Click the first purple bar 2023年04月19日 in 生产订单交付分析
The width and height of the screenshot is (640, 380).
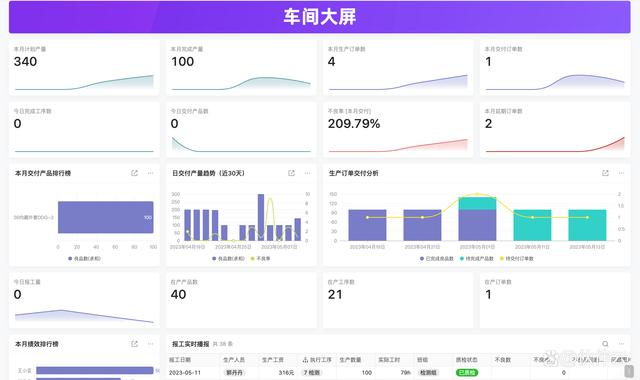tap(367, 225)
